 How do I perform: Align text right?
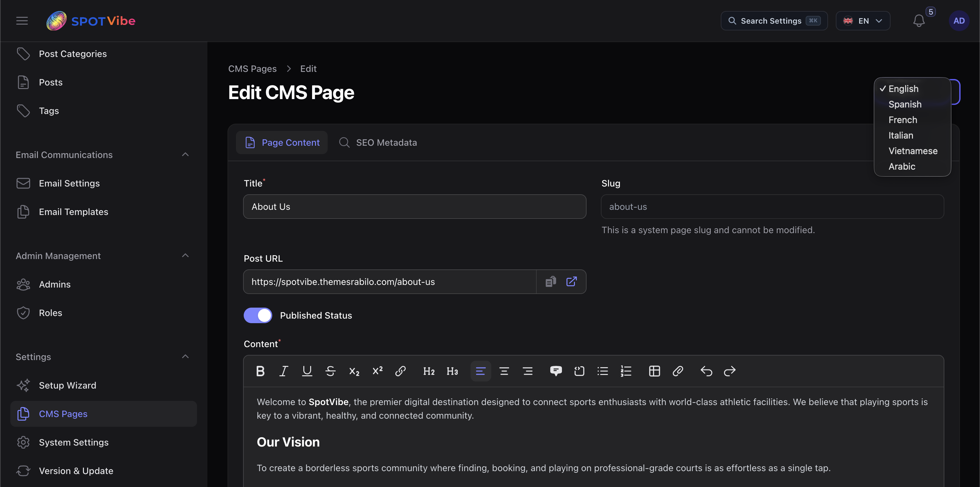(528, 371)
